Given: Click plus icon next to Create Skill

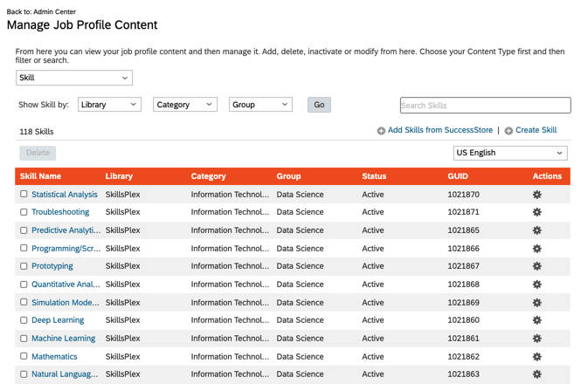Looking at the screenshot, I should 508,131.
